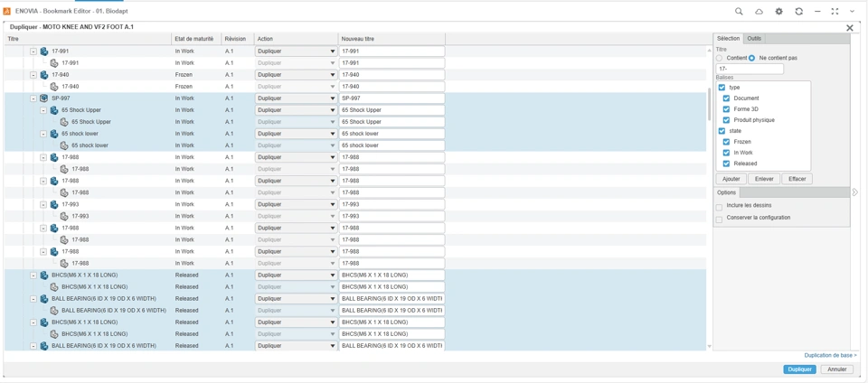Enable Inclure les dessins option
The image size is (868, 383).
pos(719,207)
